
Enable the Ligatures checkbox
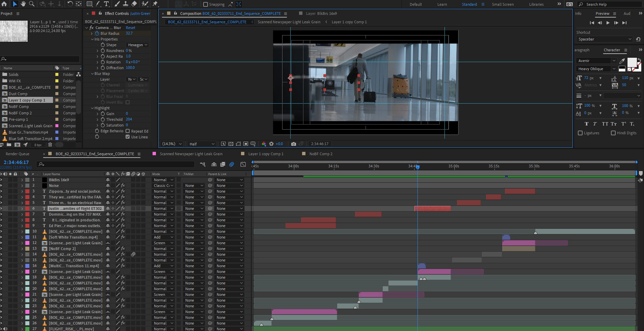point(580,133)
